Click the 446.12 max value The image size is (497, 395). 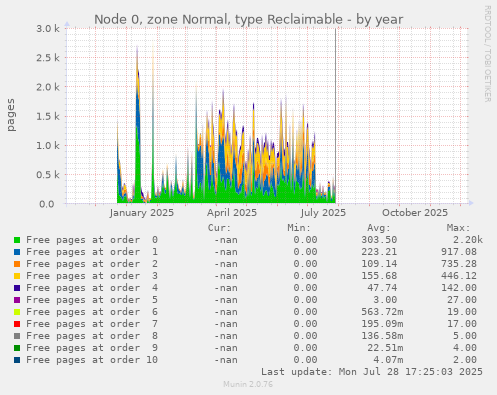point(459,276)
